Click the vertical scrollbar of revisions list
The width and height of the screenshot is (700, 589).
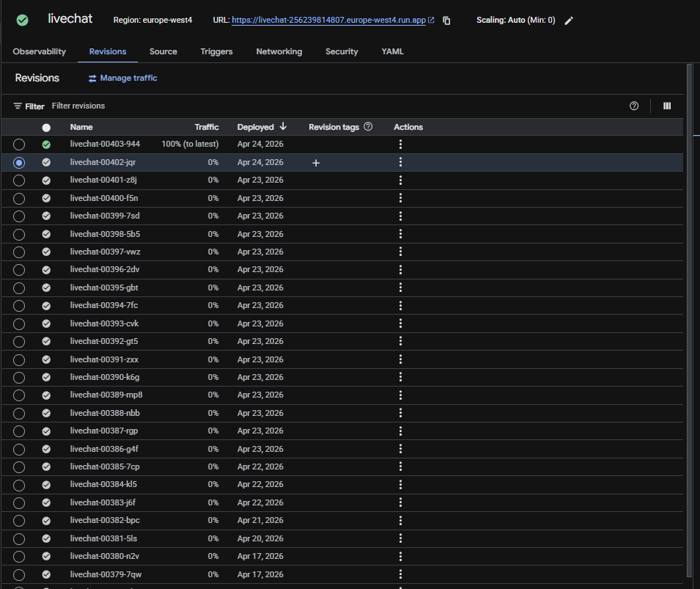(x=689, y=320)
